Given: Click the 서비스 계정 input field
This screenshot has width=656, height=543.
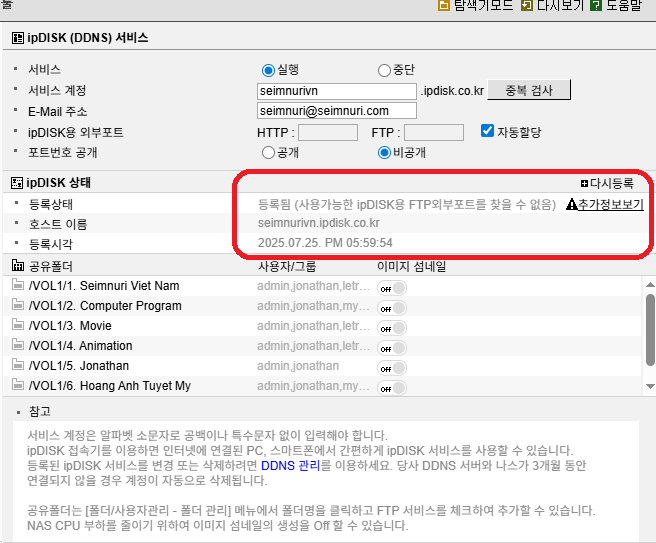Looking at the screenshot, I should coord(337,91).
